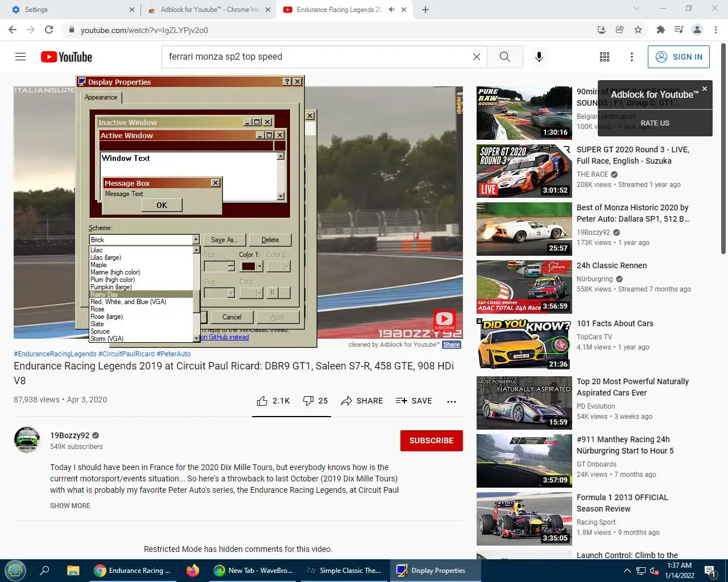Open the YouTube hamburger guide menu

point(20,57)
